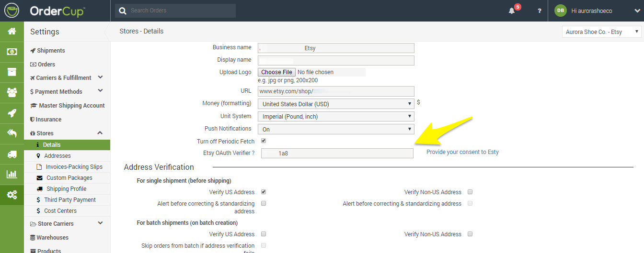
Task: Open the money/billing sidebar icon
Action: pyautogui.click(x=12, y=52)
